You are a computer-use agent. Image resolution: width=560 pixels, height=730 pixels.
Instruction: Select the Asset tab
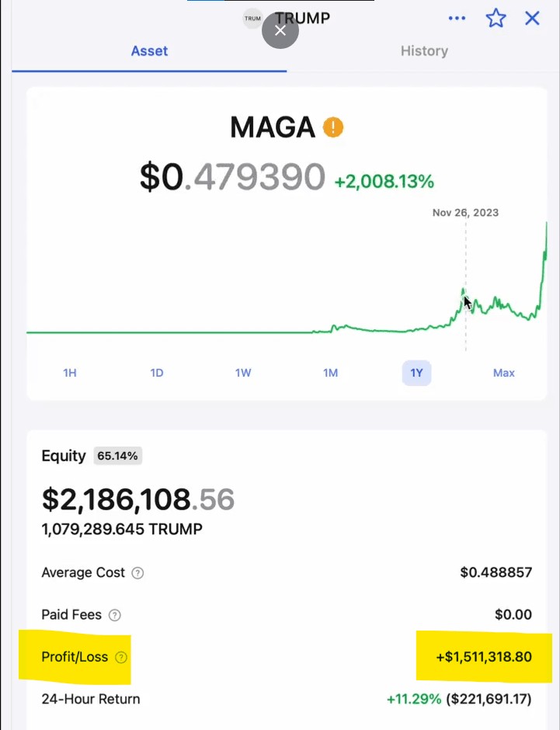click(149, 50)
